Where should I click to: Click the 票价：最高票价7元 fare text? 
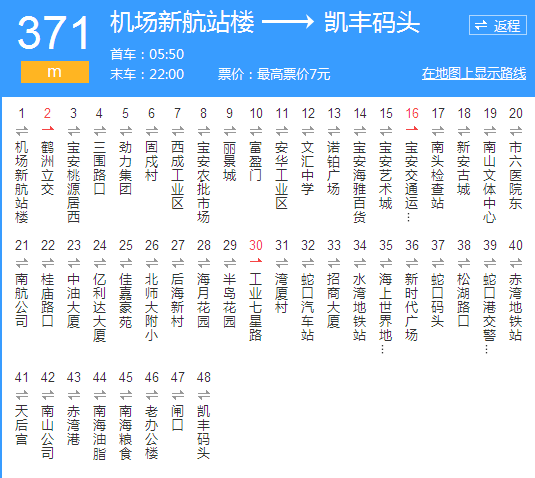[274, 74]
